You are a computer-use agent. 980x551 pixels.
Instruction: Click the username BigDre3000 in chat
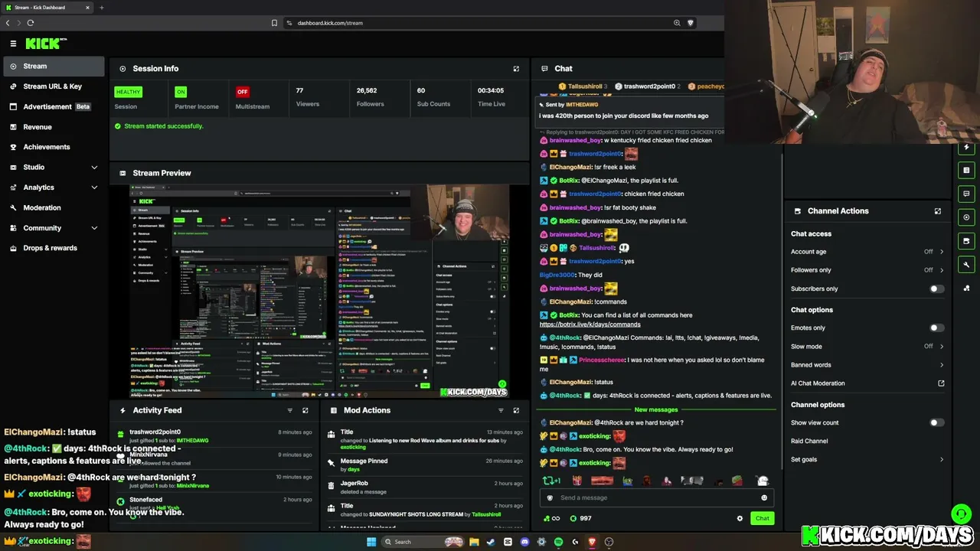(x=557, y=275)
